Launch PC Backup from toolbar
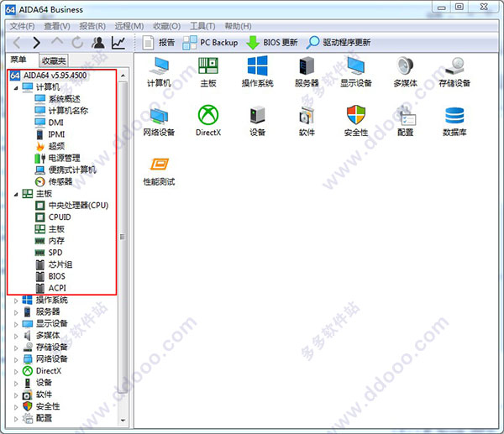This screenshot has width=504, height=434. point(210,43)
